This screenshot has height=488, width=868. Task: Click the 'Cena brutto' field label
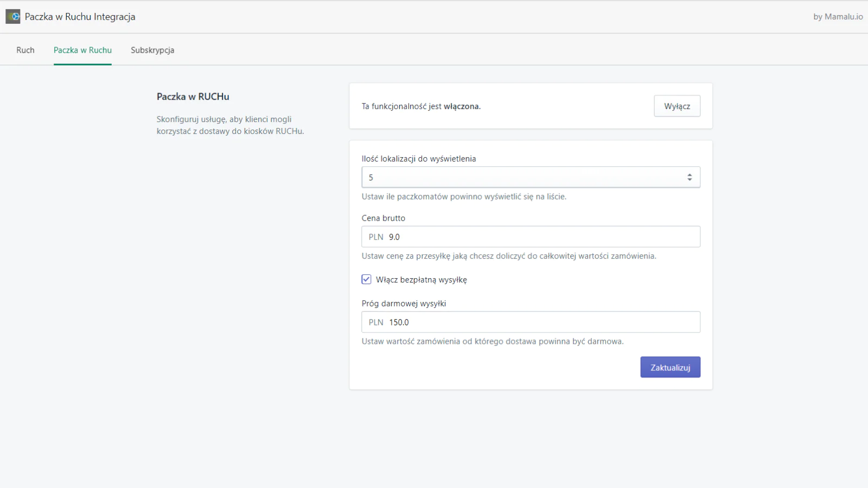pyautogui.click(x=384, y=218)
